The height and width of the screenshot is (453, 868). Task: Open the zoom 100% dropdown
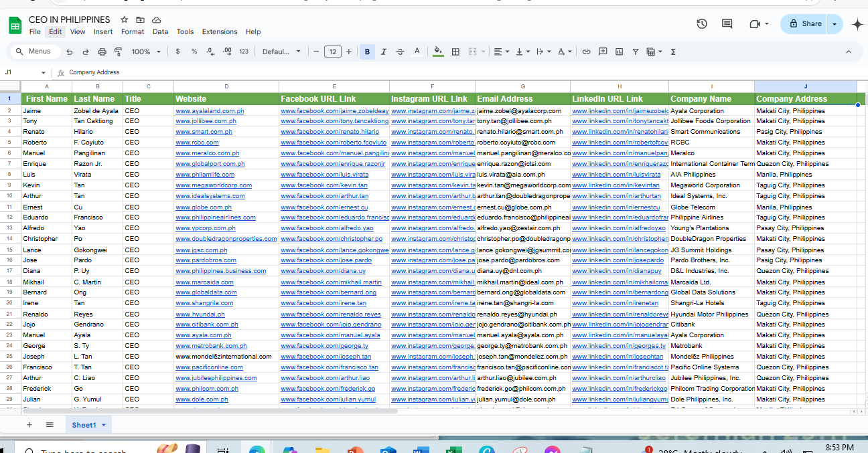[146, 52]
